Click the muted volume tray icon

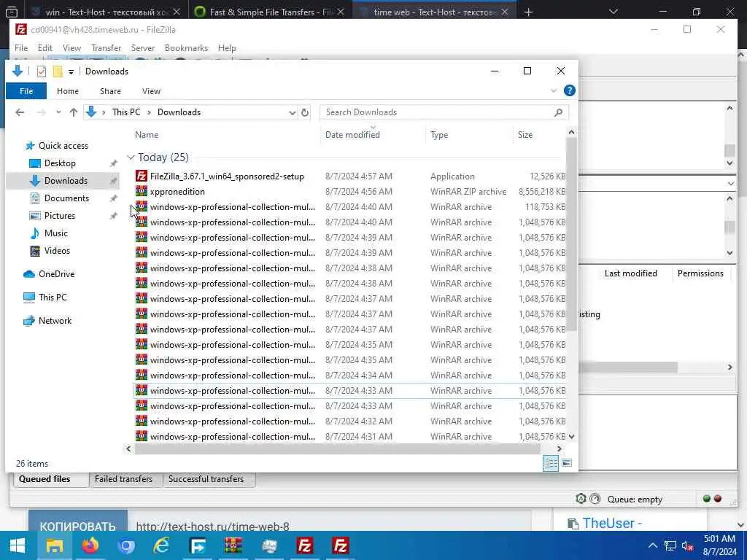(687, 545)
